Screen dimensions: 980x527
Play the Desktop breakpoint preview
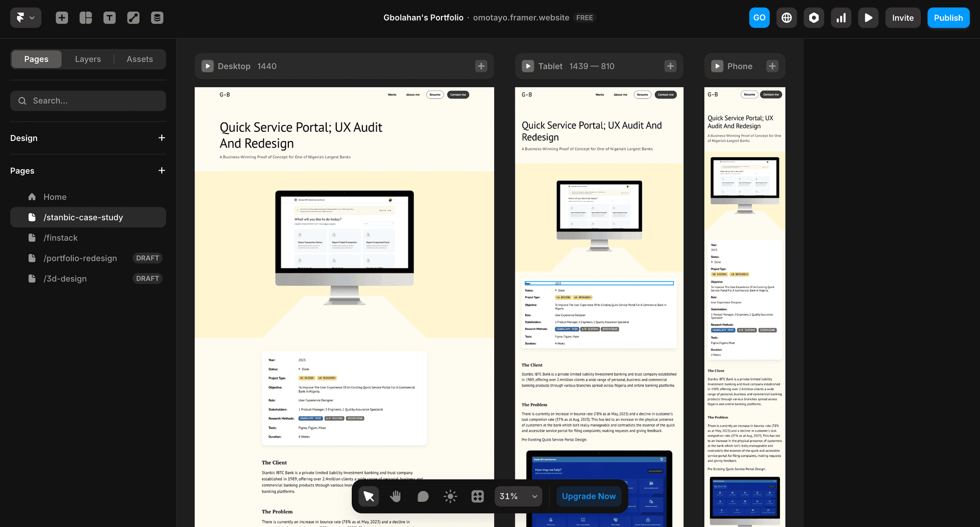(x=207, y=66)
